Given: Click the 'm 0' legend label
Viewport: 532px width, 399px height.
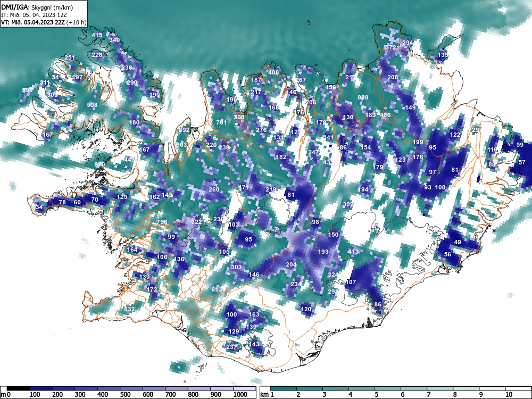Looking at the screenshot, I should click(x=4, y=395).
